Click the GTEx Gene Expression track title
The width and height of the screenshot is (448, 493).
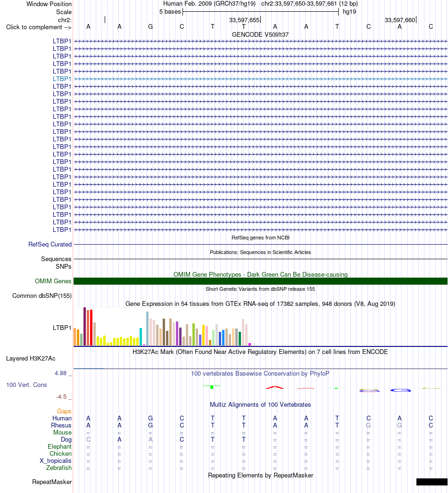tap(260, 304)
